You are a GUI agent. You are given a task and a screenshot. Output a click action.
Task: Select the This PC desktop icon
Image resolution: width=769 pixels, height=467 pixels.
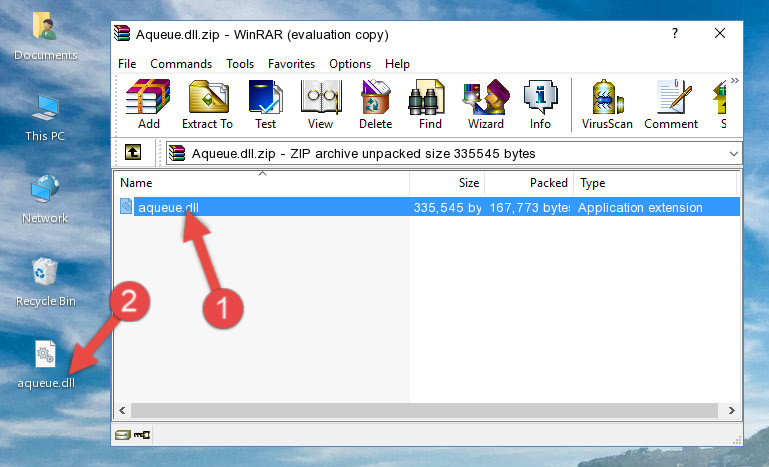pyautogui.click(x=45, y=118)
